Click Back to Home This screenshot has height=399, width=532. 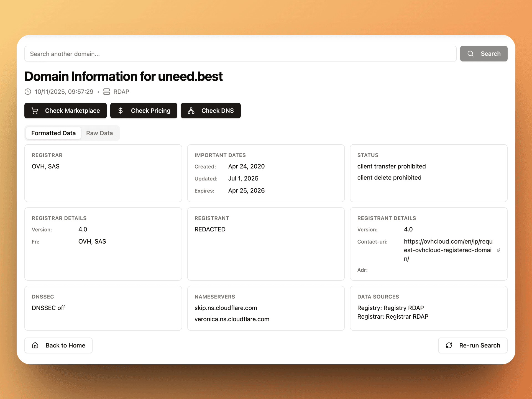click(x=58, y=345)
